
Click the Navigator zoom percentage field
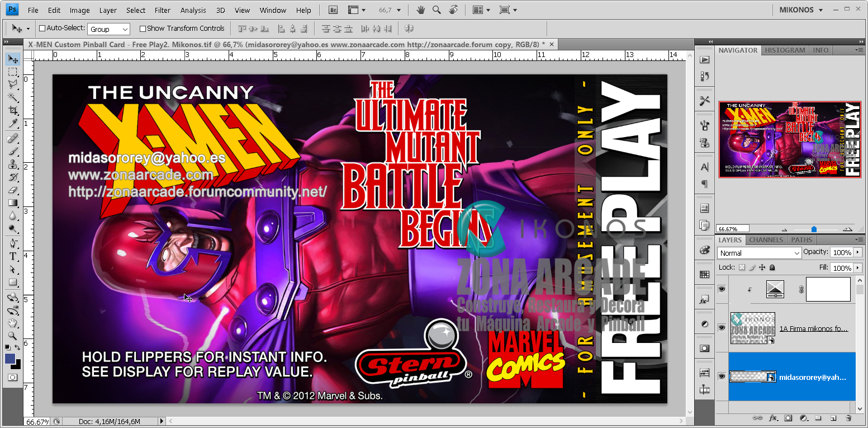tap(733, 229)
